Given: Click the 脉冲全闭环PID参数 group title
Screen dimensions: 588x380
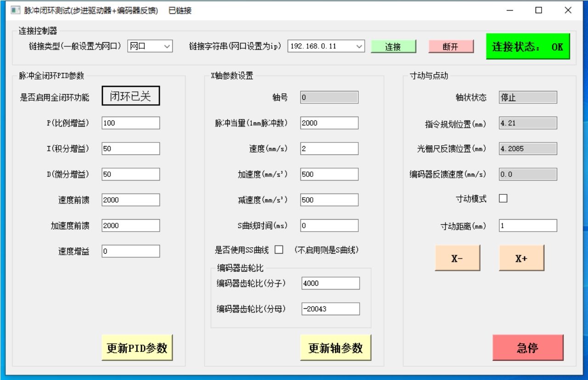Looking at the screenshot, I should pyautogui.click(x=51, y=76).
